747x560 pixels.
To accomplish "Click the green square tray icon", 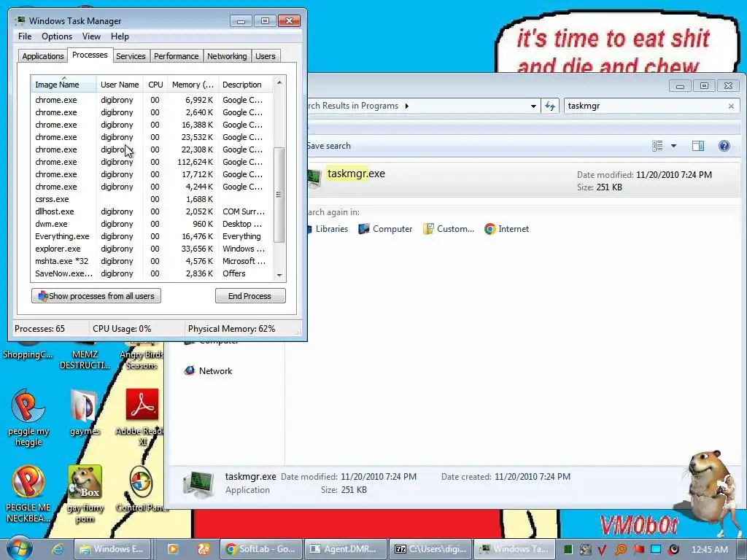I will click(x=567, y=550).
